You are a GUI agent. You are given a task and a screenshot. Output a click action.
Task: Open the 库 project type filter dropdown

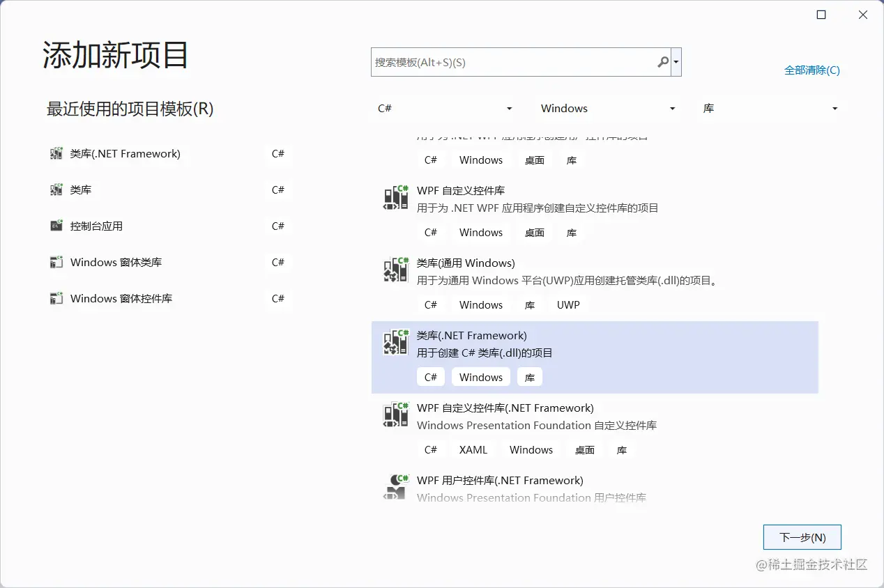[x=770, y=109]
